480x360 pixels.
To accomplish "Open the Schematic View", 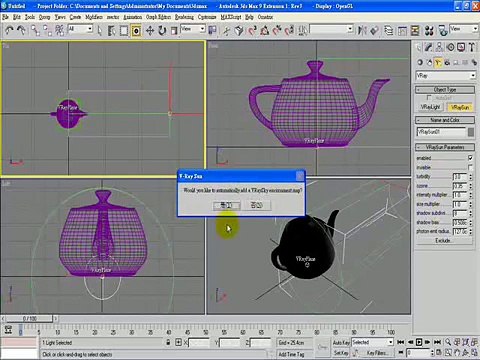I will (415, 31).
